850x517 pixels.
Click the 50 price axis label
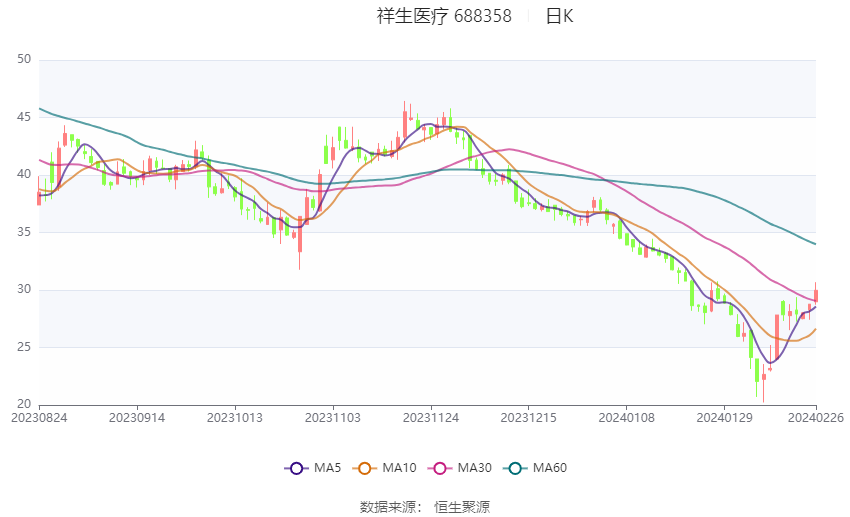pyautogui.click(x=24, y=59)
